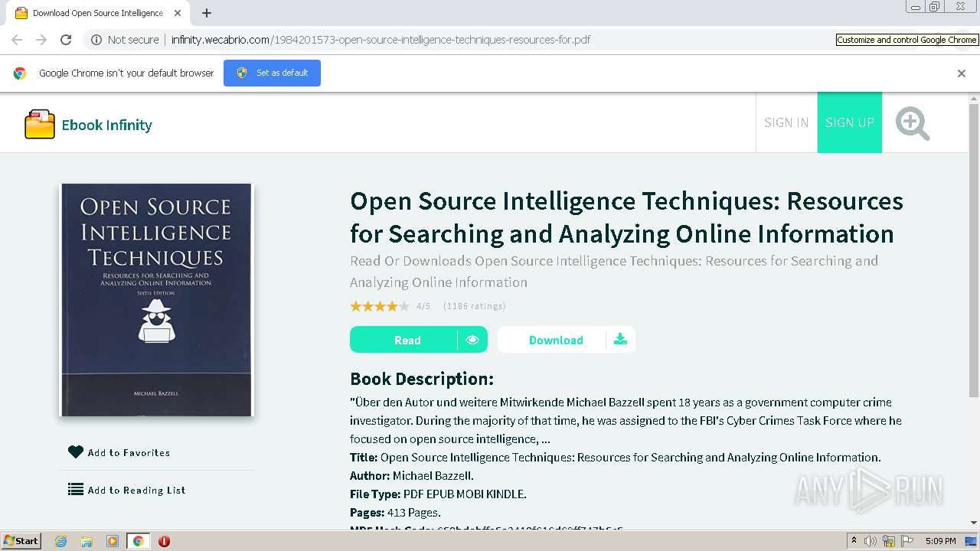Viewport: 980px width, 551px height.
Task: Click the Chrome taskbar icon
Action: (139, 541)
